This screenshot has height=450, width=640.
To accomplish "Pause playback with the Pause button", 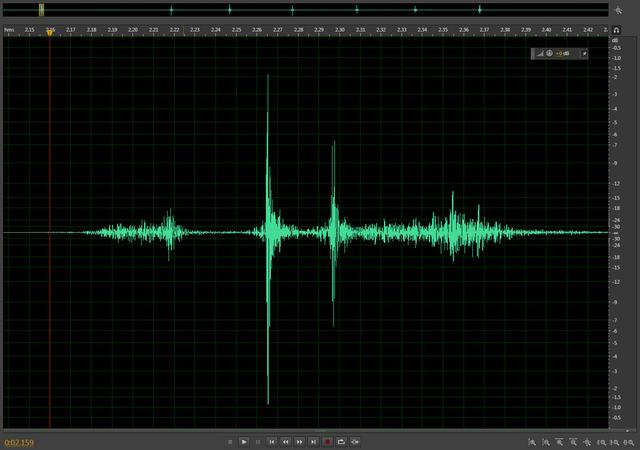I will click(258, 442).
